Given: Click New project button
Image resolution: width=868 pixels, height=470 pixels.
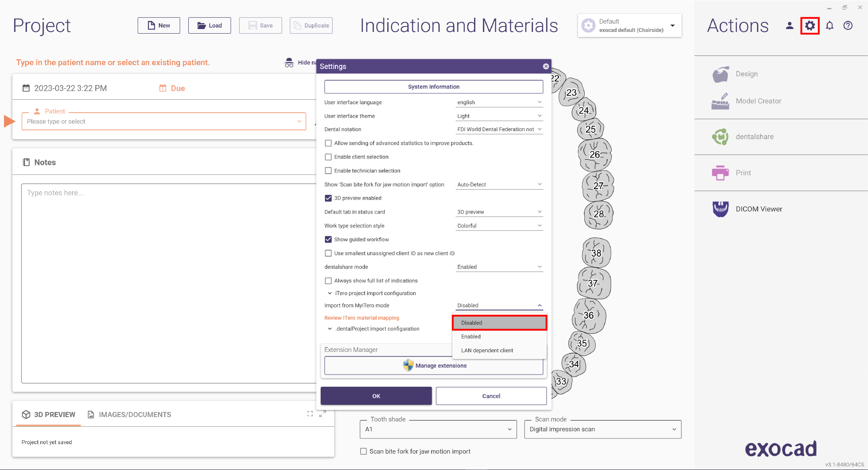Looking at the screenshot, I should point(159,26).
